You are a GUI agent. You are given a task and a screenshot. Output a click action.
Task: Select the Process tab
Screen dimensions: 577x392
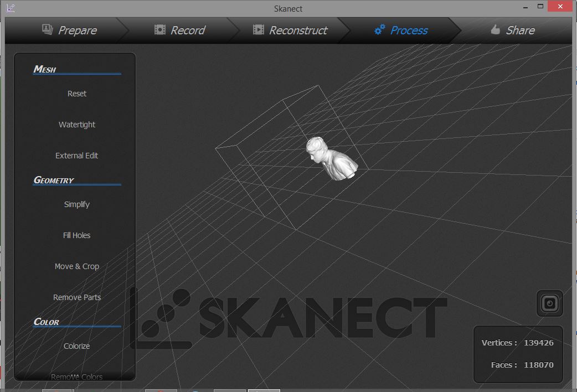point(401,30)
